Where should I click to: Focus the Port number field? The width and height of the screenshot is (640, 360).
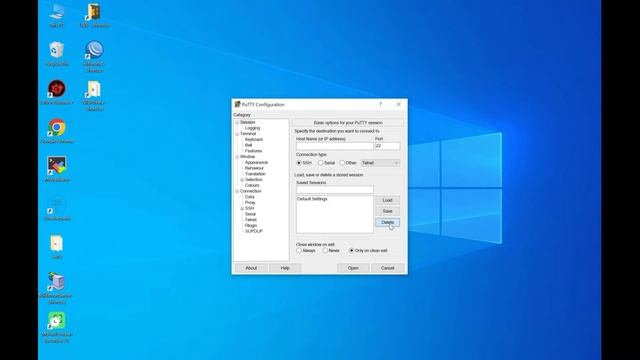(x=387, y=146)
